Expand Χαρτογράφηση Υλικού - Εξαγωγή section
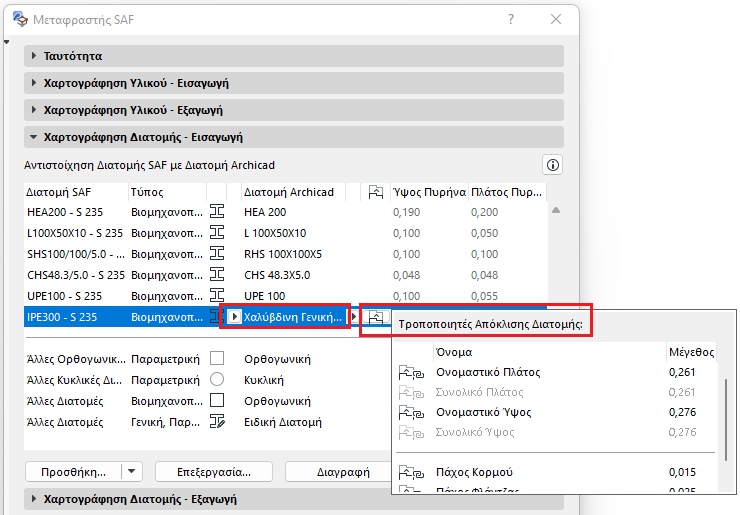740x515 pixels. click(34, 110)
